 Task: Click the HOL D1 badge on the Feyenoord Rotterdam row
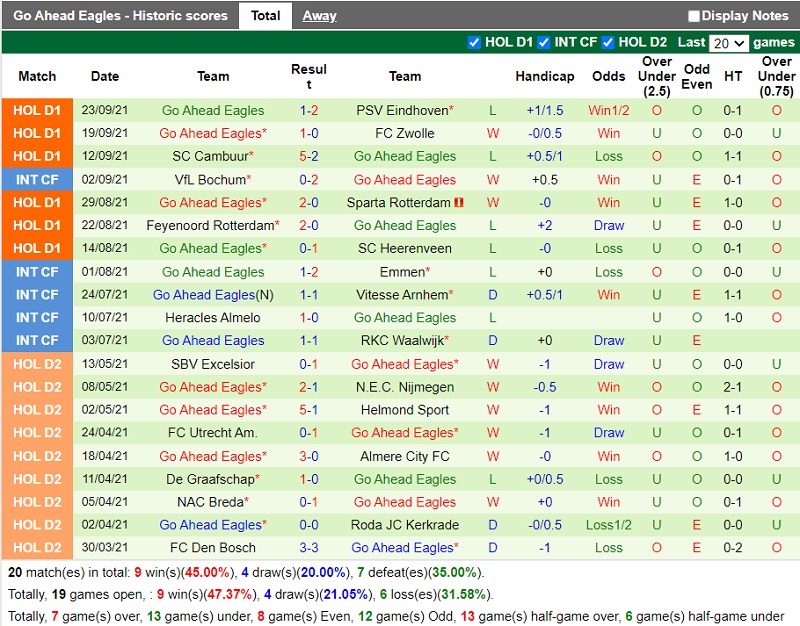pyautogui.click(x=38, y=225)
